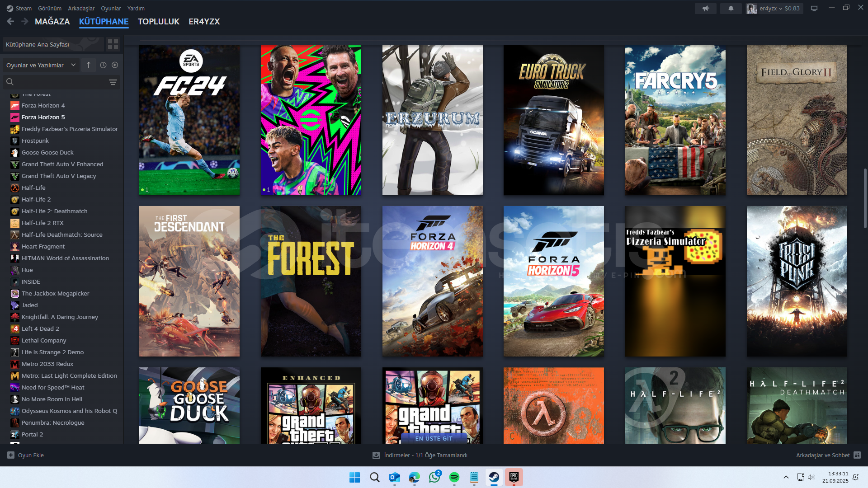Viewport: 868px width, 488px height.
Task: Click Oyun Ekle to add a game
Action: [x=26, y=455]
